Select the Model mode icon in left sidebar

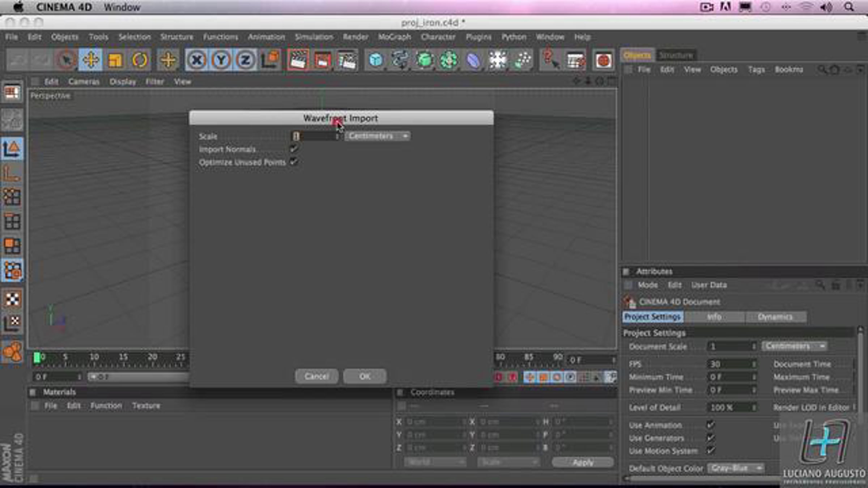pos(12,149)
